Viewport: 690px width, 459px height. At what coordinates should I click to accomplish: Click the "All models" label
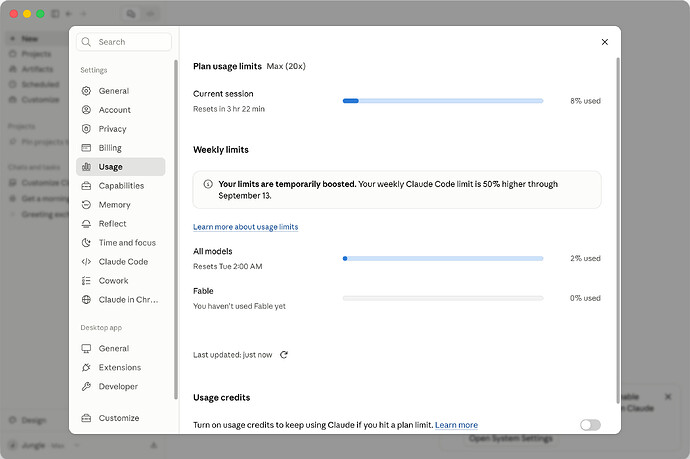pos(213,251)
